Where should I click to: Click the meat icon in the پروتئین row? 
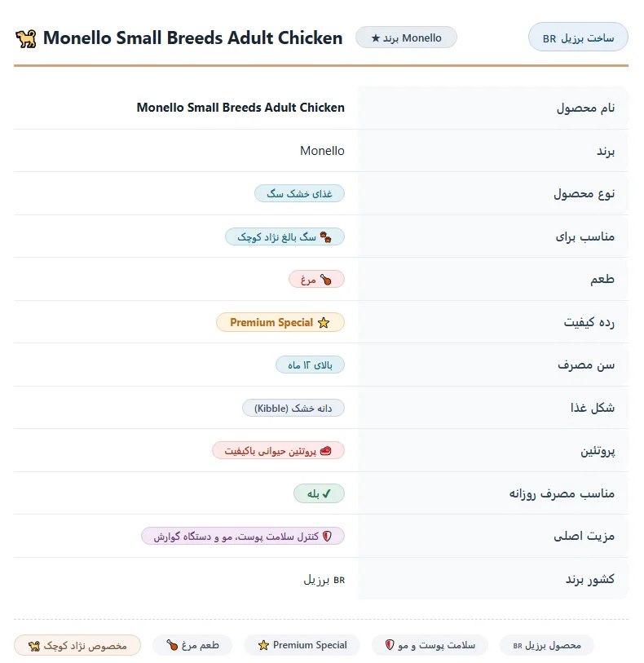click(326, 451)
